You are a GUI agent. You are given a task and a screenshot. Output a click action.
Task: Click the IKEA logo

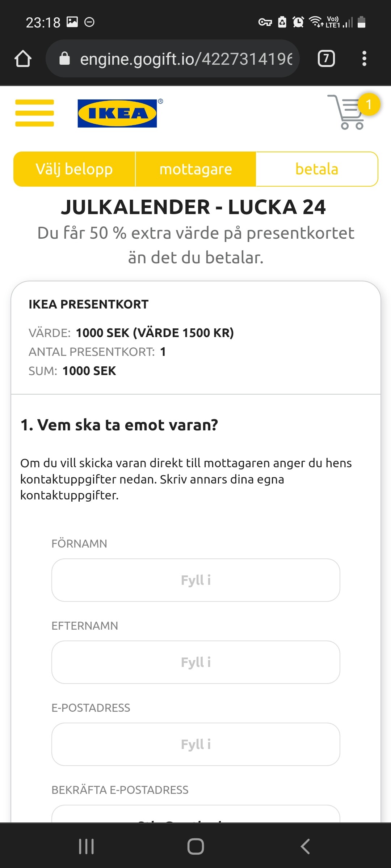pos(117,113)
